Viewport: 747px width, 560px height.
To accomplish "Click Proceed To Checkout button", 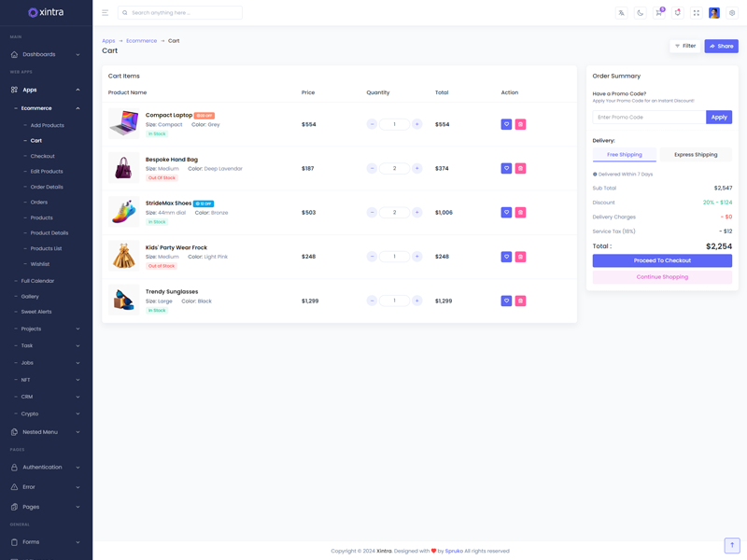I will 662,260.
